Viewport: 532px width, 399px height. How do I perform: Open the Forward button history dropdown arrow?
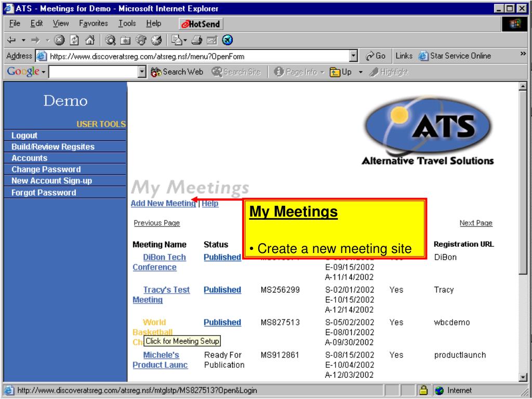(x=47, y=41)
